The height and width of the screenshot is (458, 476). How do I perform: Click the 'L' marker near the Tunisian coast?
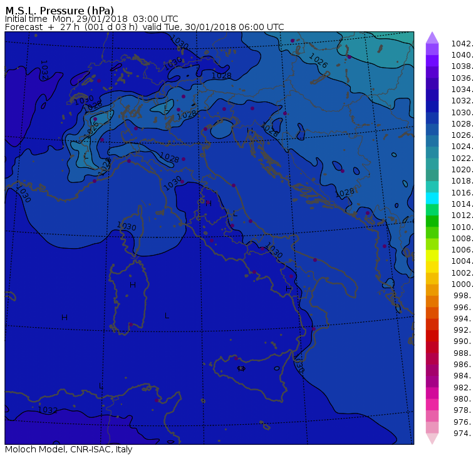101,386
